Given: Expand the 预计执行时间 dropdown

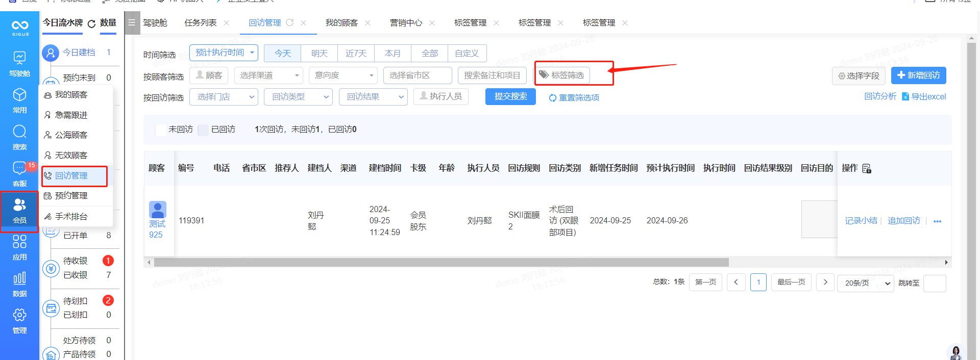Looking at the screenshot, I should tap(224, 53).
